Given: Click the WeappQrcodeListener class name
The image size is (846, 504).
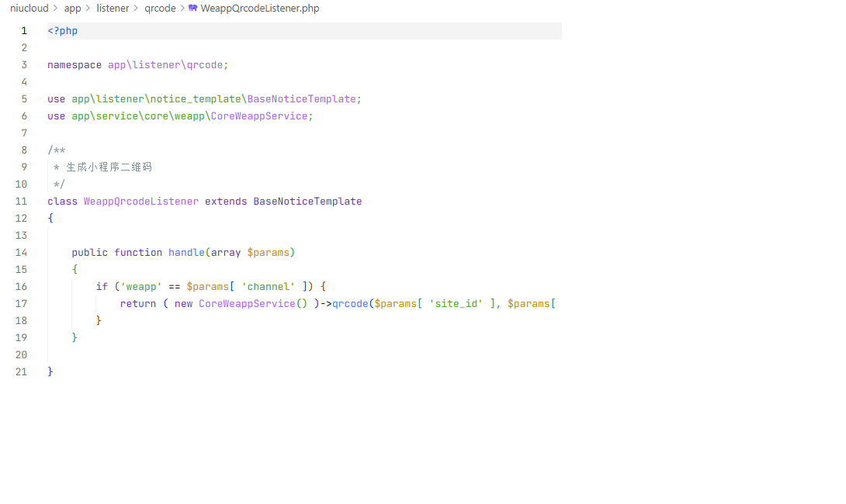Looking at the screenshot, I should point(140,201).
